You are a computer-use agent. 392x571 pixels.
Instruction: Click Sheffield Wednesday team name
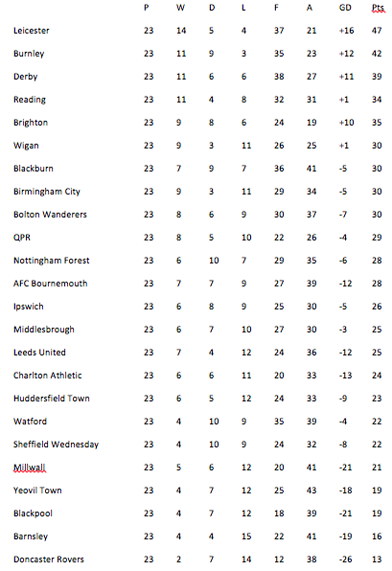point(57,445)
